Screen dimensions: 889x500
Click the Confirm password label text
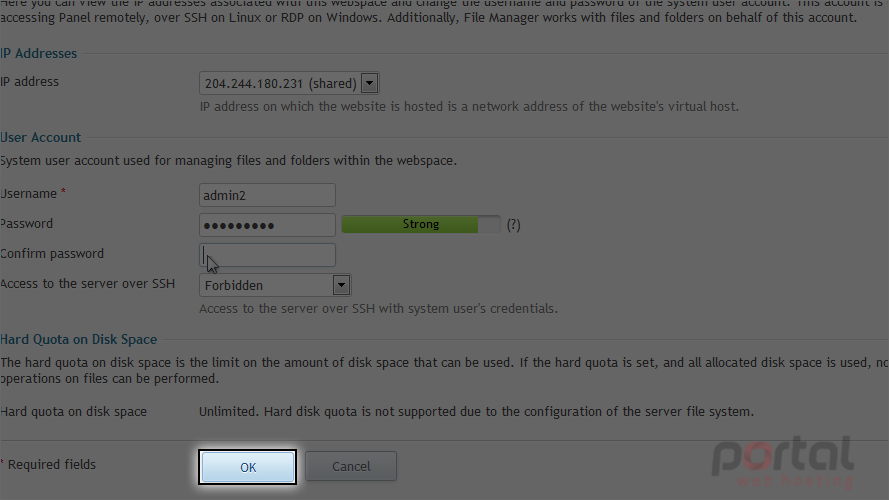tap(52, 254)
